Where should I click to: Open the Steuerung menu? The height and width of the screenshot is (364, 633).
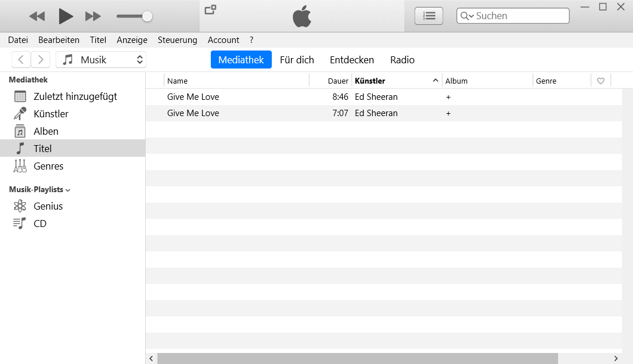click(x=177, y=40)
